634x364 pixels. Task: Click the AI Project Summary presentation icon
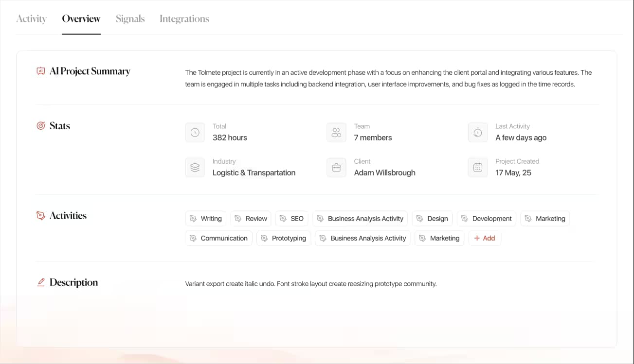tap(41, 71)
